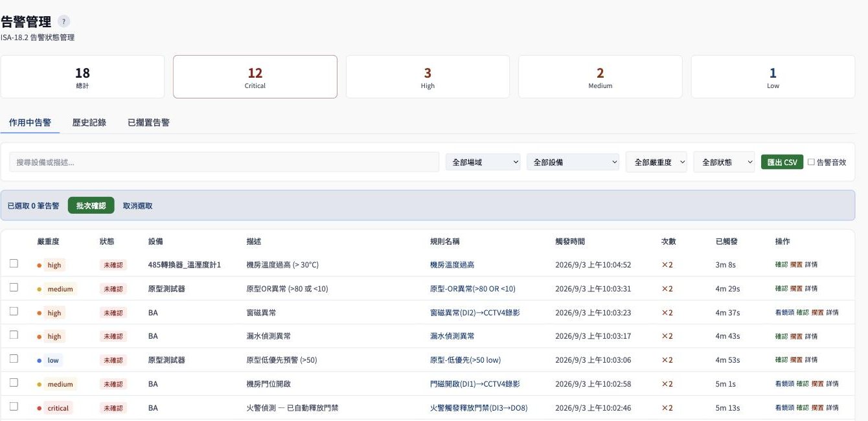The width and height of the screenshot is (868, 421).
Task: Click the 嚴重度 column header
Action: pos(49,242)
